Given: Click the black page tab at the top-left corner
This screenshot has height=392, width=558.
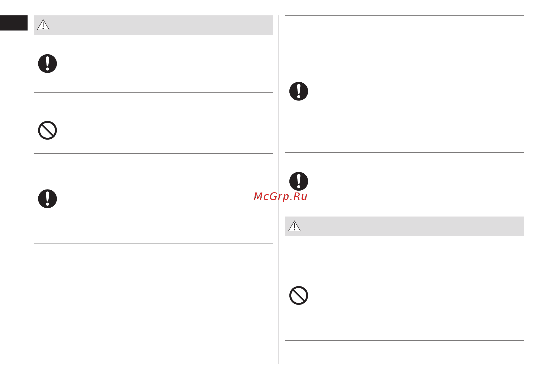Looking at the screenshot, I should pyautogui.click(x=14, y=23).
